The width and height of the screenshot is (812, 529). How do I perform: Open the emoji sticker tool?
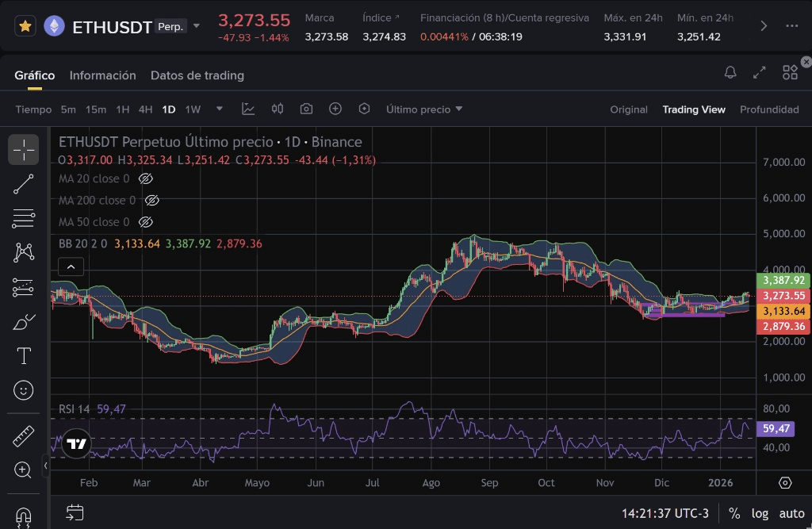(x=24, y=390)
